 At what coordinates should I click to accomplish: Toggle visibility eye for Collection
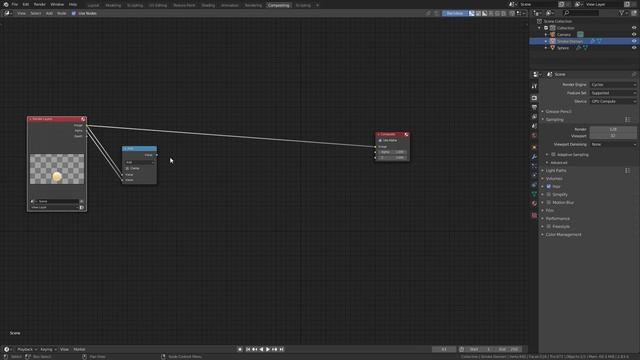pos(634,28)
